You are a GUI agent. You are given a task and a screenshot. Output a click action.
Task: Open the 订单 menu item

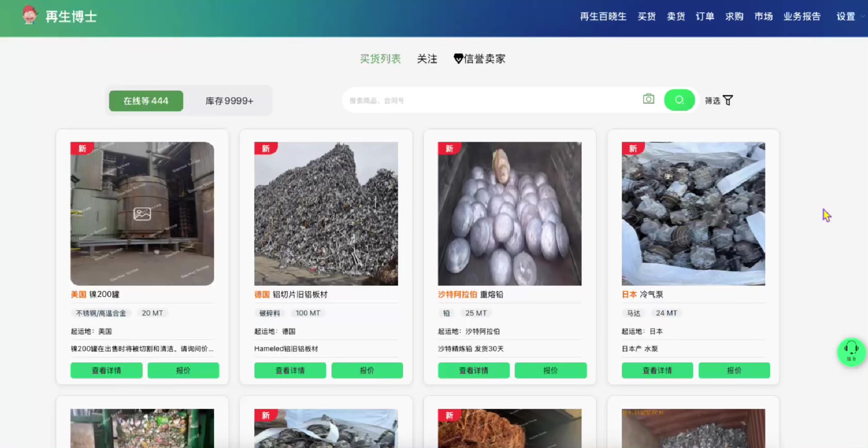[x=705, y=17]
